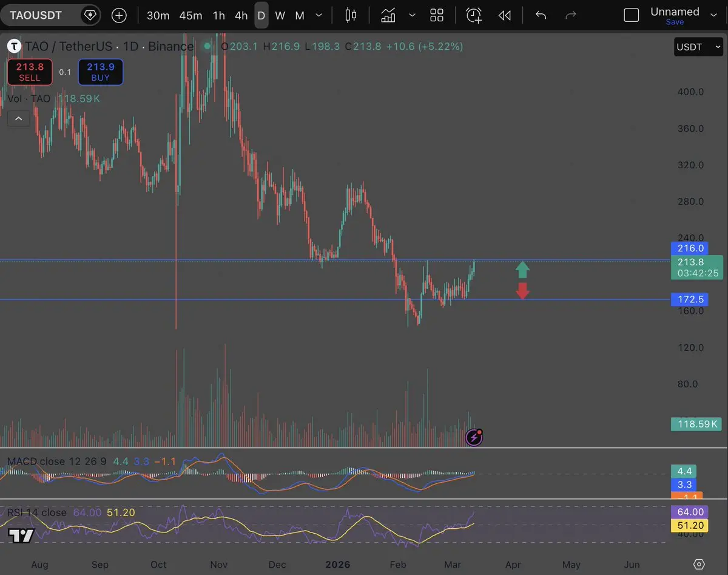Select the 1h interval

[x=218, y=15]
